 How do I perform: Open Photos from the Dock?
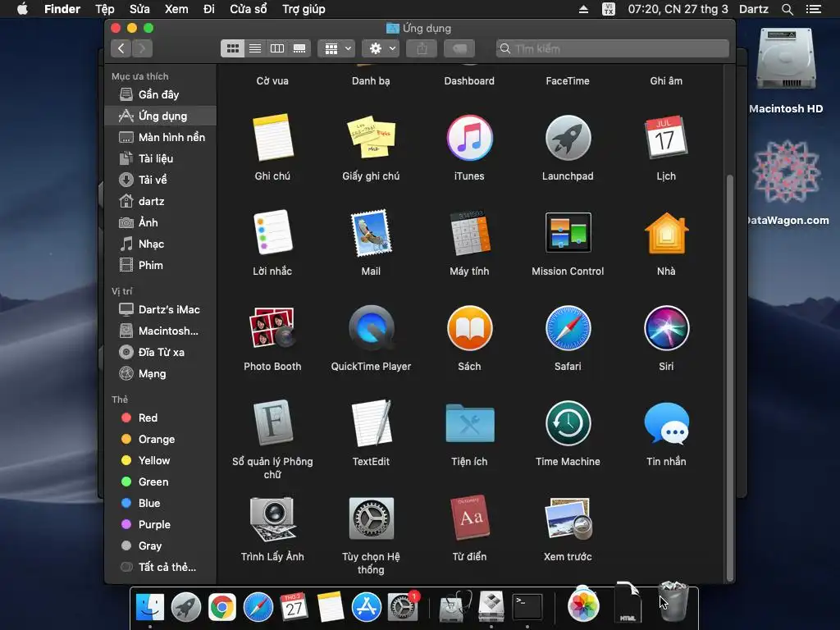pyautogui.click(x=583, y=605)
